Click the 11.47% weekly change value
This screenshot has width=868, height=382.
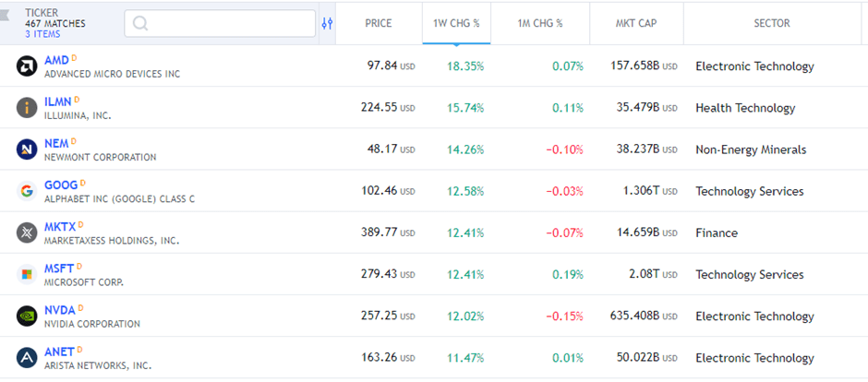[465, 358]
